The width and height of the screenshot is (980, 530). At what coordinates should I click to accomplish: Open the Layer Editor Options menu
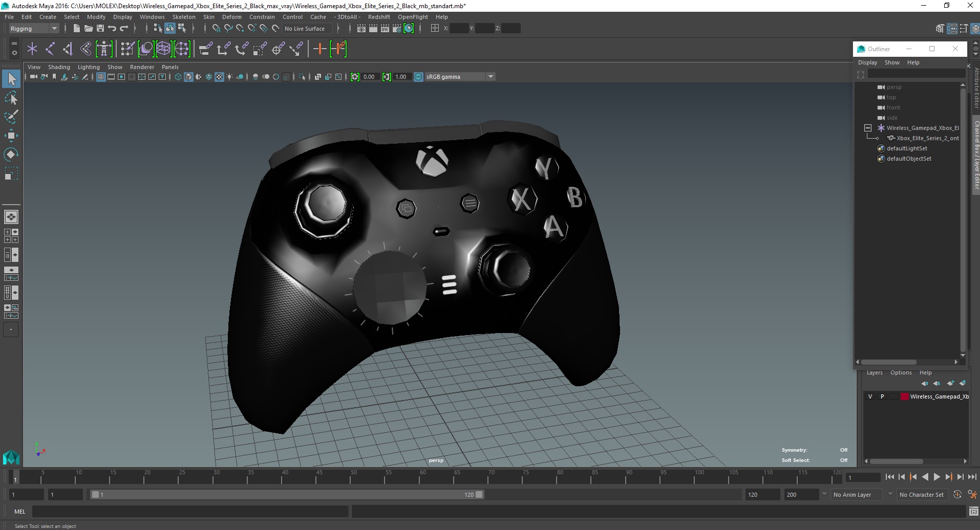[901, 372]
